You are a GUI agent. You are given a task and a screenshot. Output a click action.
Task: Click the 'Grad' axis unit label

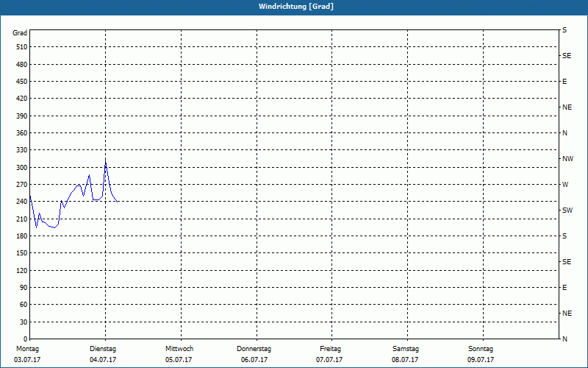click(x=20, y=33)
